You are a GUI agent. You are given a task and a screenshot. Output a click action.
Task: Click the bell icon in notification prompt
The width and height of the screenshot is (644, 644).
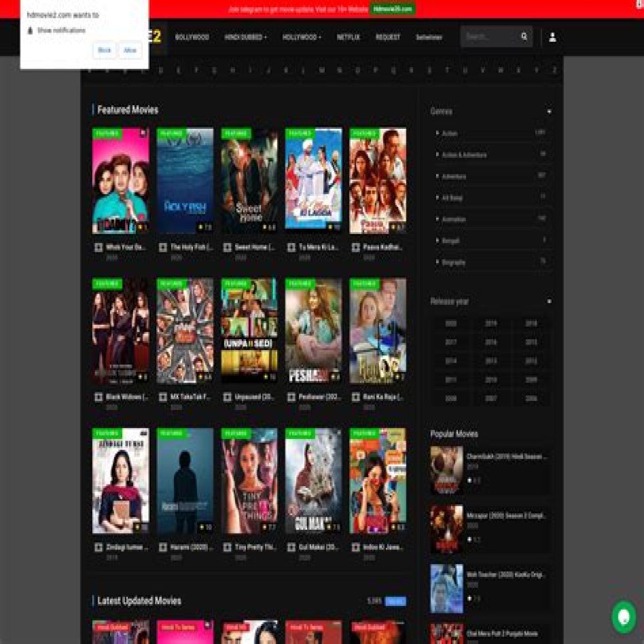coord(30,31)
